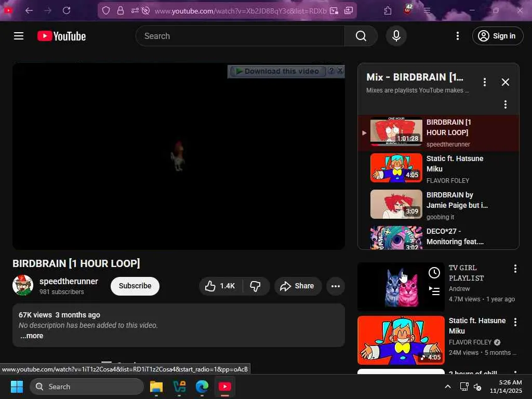Open recommended Static ft. Hatsune Miku thumbnail
Viewport: 532px width, 399px height.
[x=401, y=340]
